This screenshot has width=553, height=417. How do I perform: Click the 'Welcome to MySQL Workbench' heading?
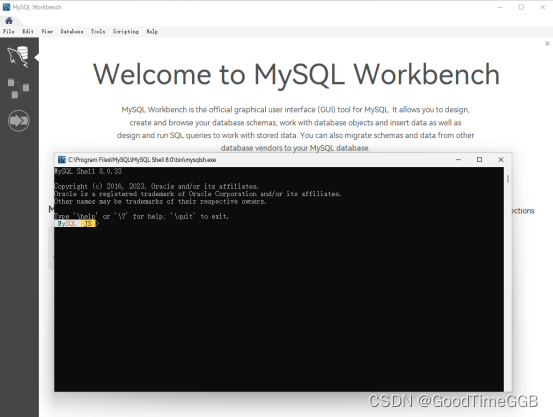point(296,74)
